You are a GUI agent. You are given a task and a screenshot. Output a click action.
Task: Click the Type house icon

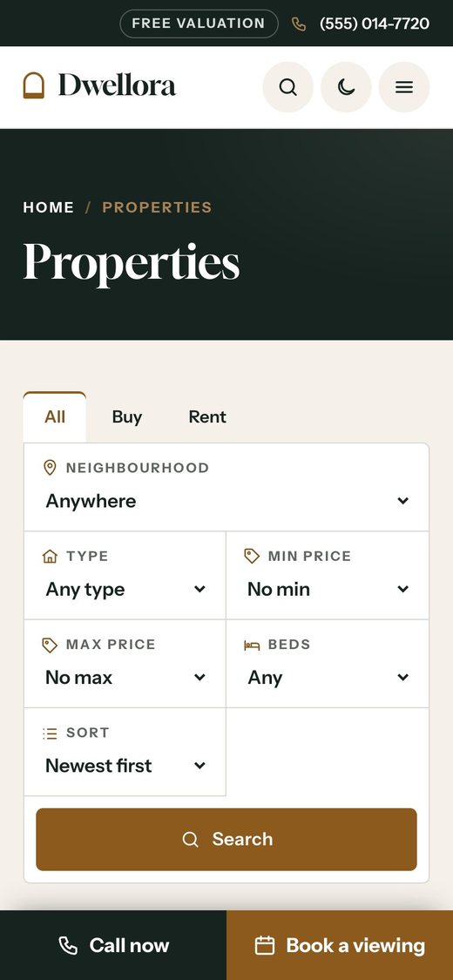[x=50, y=557]
